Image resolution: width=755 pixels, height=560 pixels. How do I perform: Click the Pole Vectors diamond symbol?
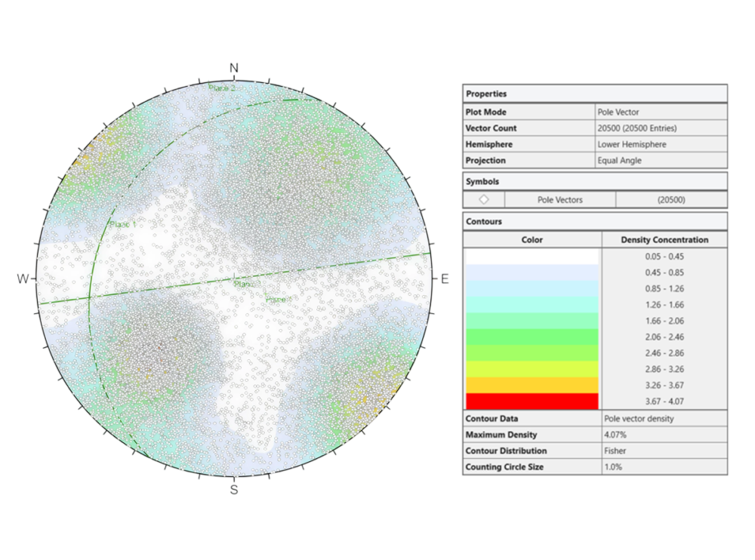pyautogui.click(x=485, y=199)
